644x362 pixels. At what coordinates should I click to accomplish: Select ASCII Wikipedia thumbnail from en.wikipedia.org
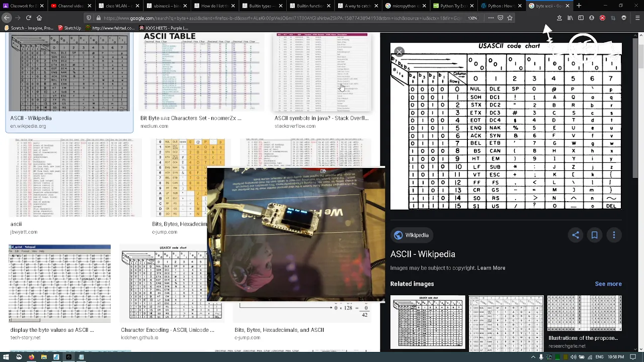click(x=69, y=72)
